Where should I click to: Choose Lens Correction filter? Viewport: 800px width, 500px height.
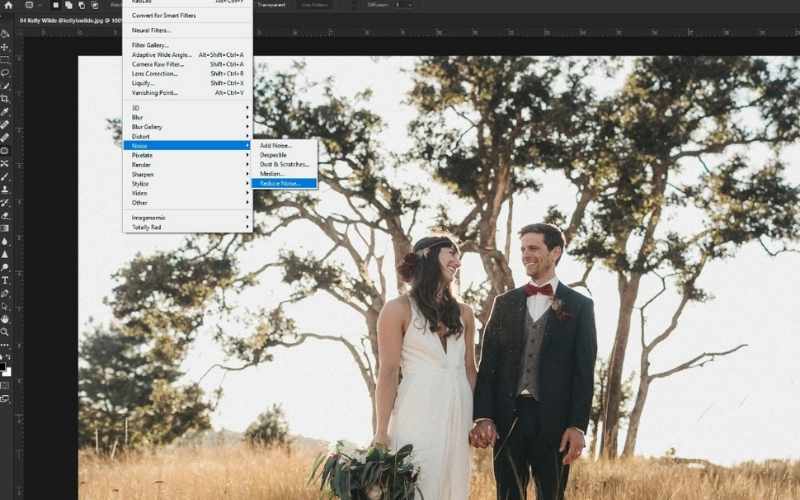point(188,73)
